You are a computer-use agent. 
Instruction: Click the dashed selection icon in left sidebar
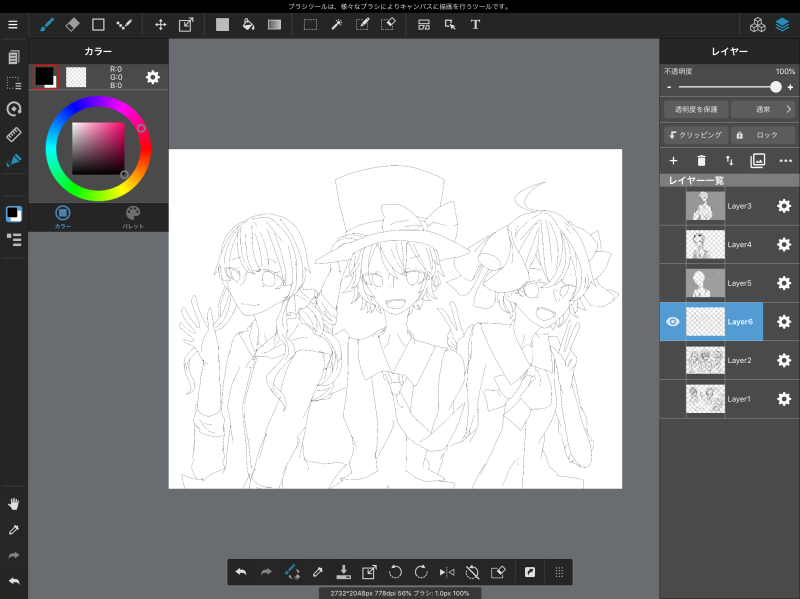point(14,83)
